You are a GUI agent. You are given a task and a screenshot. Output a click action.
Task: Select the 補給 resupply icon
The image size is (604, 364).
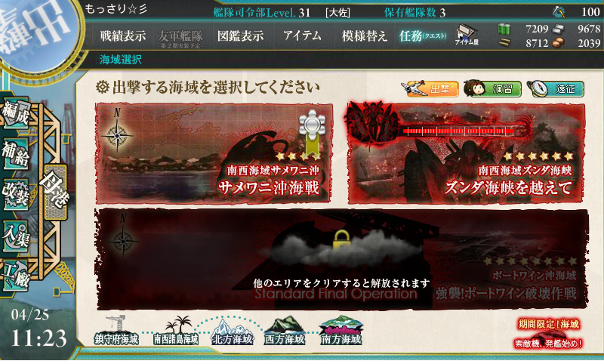(x=16, y=154)
